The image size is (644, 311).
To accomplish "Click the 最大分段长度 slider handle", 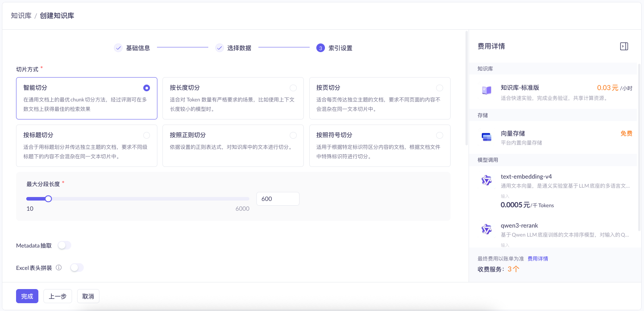I will click(x=48, y=199).
